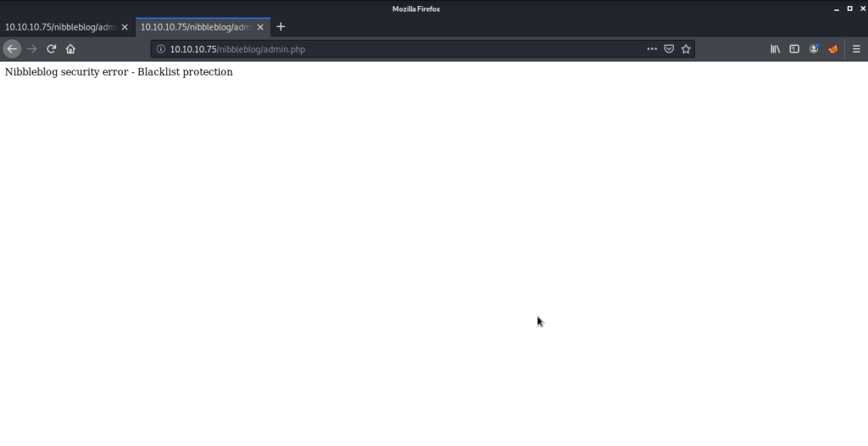Maximize the Firefox window
Image resolution: width=868 pixels, height=446 pixels.
tap(849, 8)
